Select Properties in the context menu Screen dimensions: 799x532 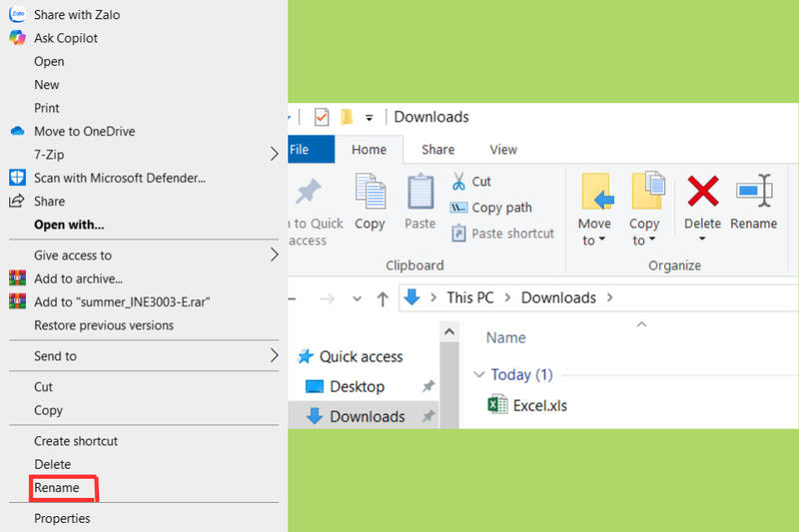62,518
